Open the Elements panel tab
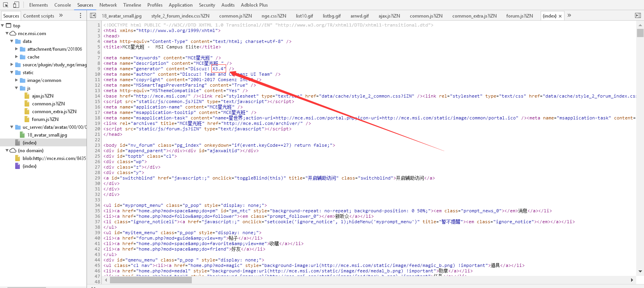 click(x=38, y=5)
